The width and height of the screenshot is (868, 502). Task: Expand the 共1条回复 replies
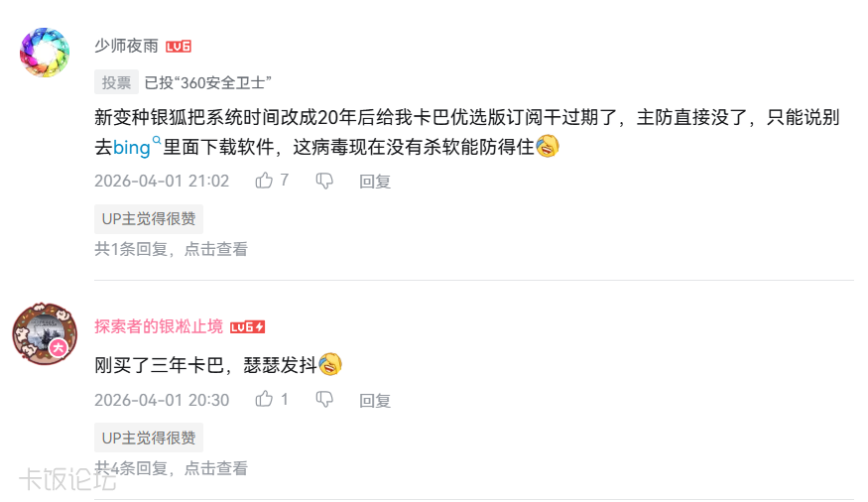point(171,249)
